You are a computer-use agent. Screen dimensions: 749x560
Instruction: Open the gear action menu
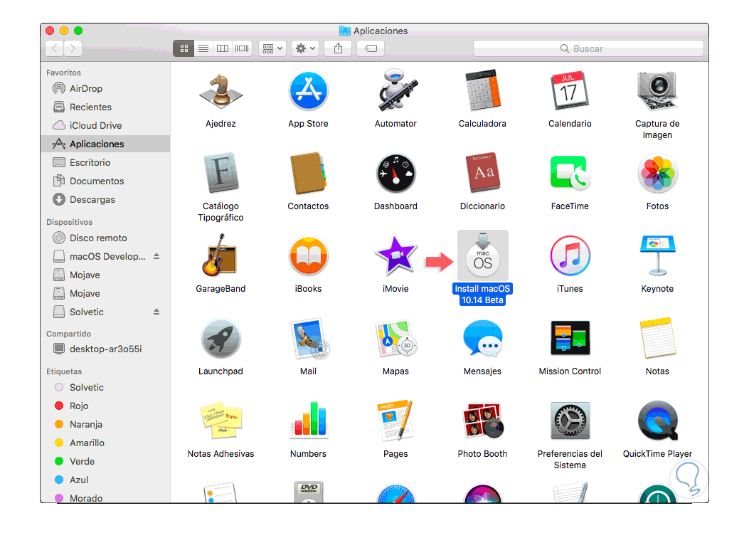point(305,48)
